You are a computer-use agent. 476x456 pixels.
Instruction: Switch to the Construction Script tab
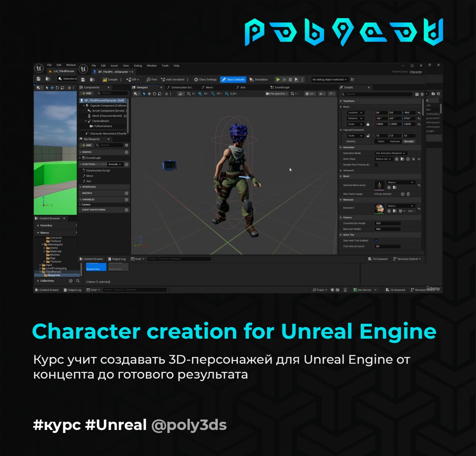click(x=180, y=87)
